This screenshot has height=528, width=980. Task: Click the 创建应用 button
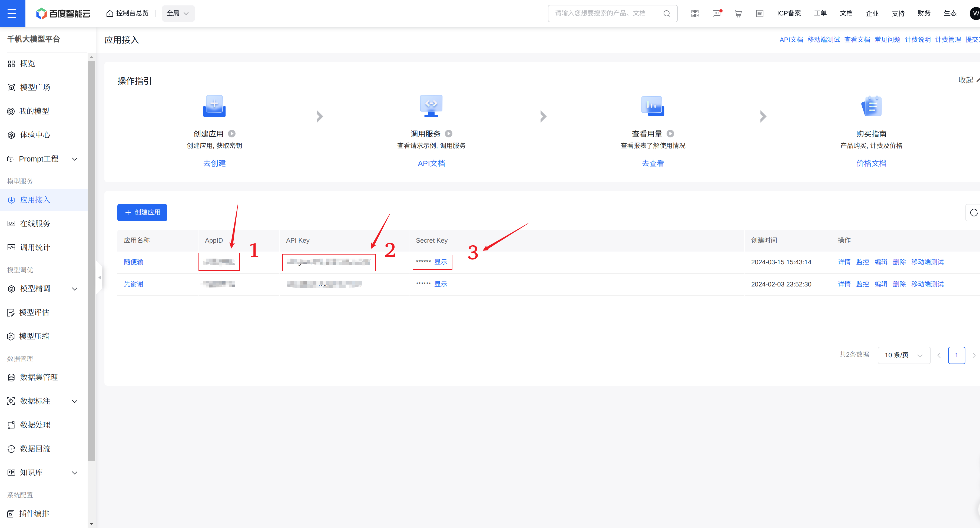[x=142, y=212]
